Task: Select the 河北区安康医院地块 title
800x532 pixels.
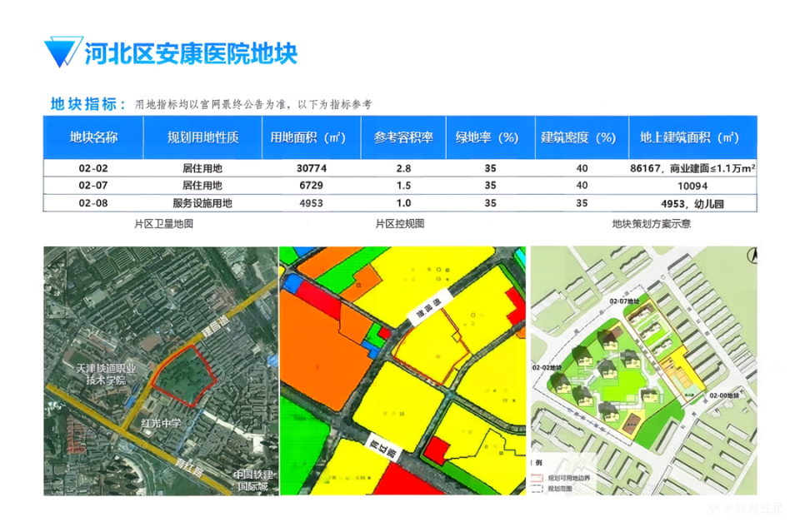Action: pyautogui.click(x=191, y=53)
